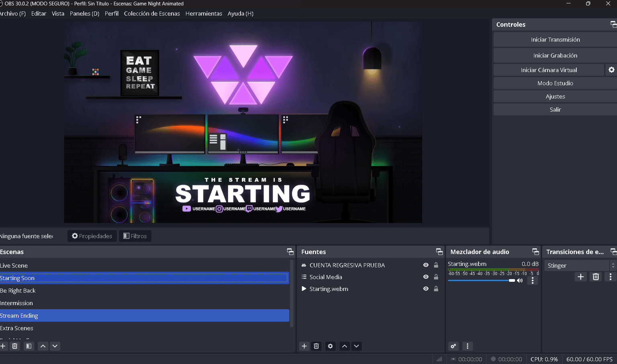
Task: Open scene filters in the Escenas toolbar
Action: click(x=29, y=346)
